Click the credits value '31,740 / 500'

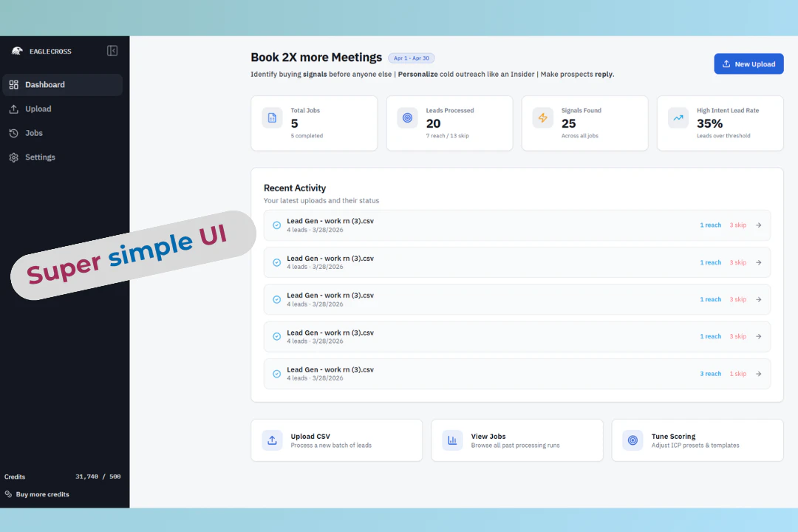click(98, 477)
